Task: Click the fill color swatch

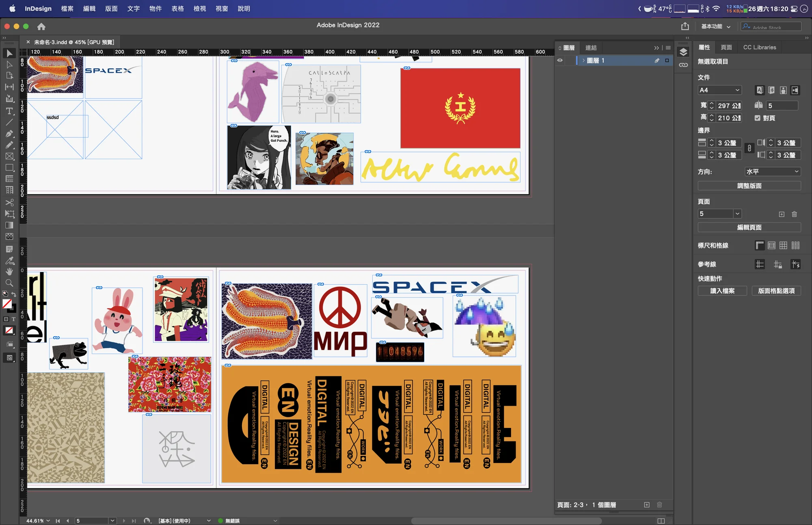Action: coord(7,304)
